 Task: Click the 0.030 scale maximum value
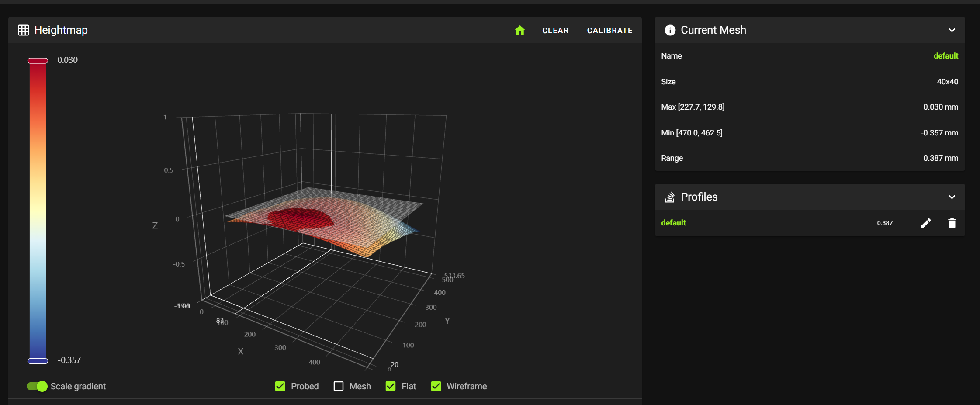(x=68, y=60)
